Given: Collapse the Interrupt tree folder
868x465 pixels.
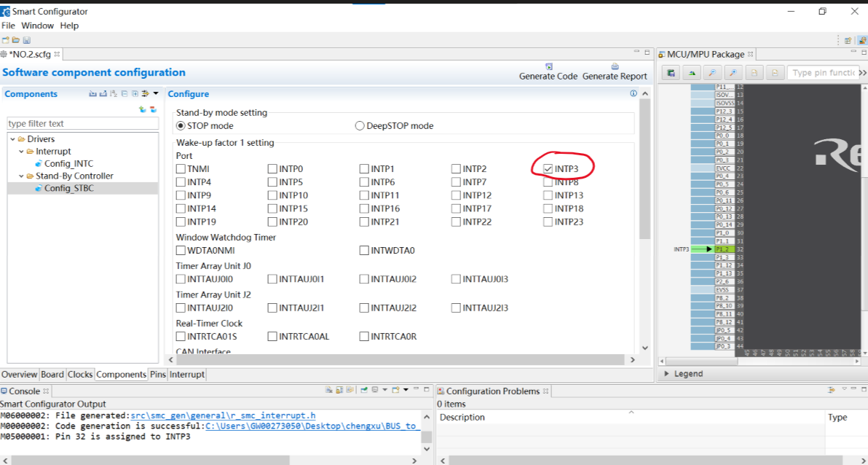Looking at the screenshot, I should click(21, 152).
